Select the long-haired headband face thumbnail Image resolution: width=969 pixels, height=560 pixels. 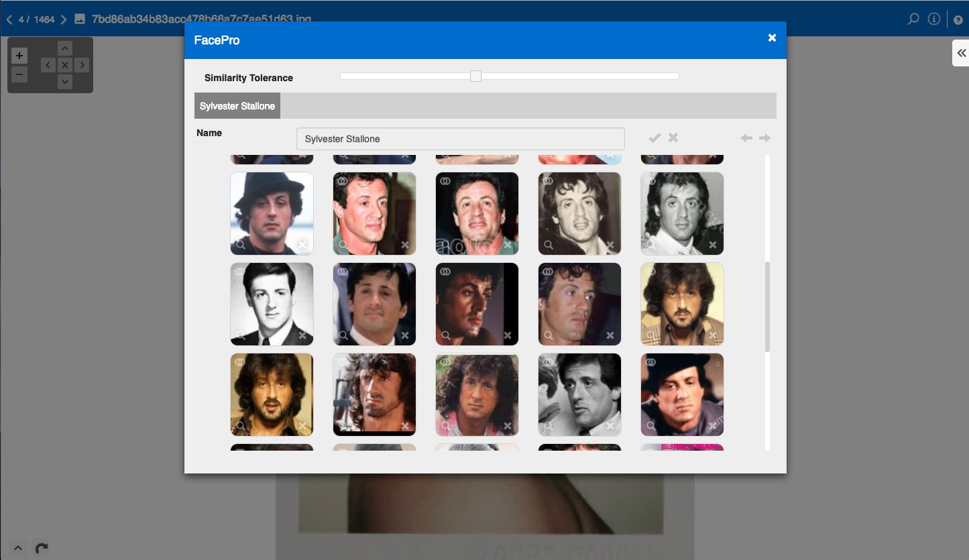374,394
